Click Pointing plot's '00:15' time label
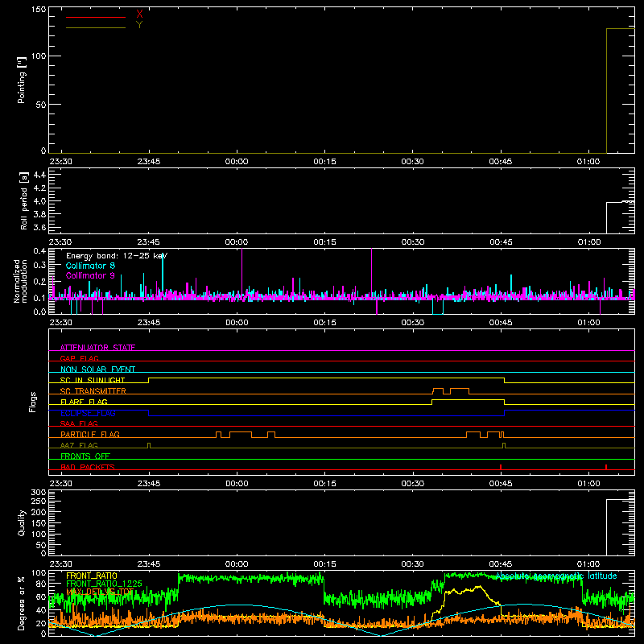 click(324, 162)
